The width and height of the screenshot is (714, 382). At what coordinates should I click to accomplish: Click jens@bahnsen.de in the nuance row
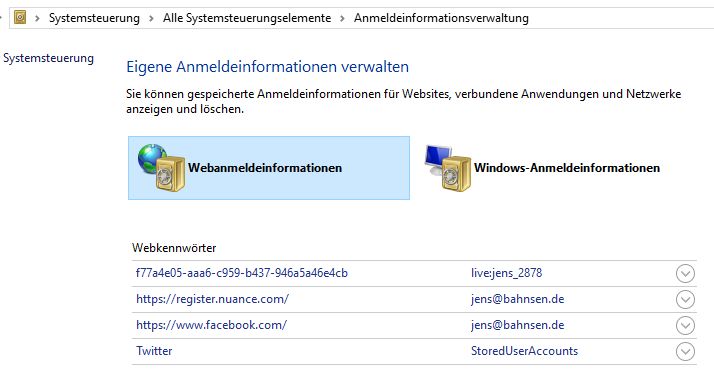tap(517, 299)
